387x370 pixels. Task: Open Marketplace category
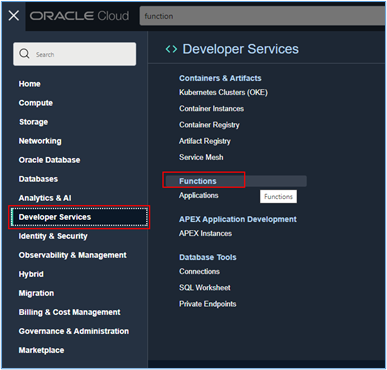pyautogui.click(x=41, y=350)
